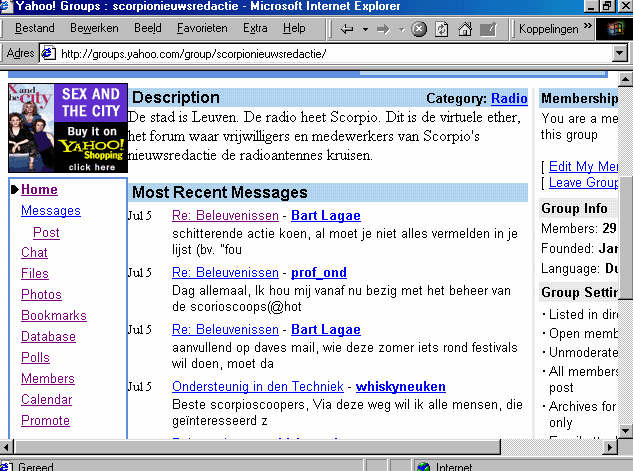Open the Database sidebar link

pyautogui.click(x=48, y=337)
